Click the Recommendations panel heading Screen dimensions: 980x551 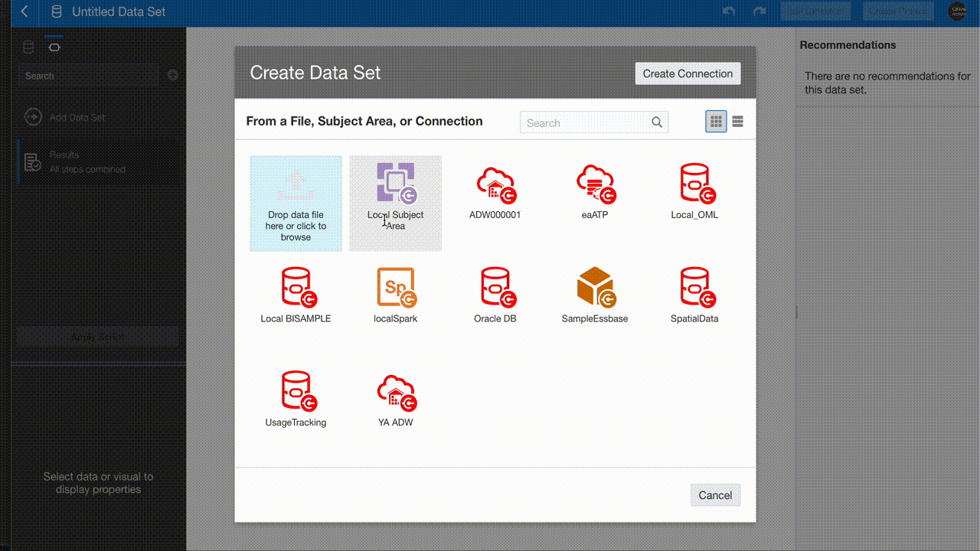[848, 45]
